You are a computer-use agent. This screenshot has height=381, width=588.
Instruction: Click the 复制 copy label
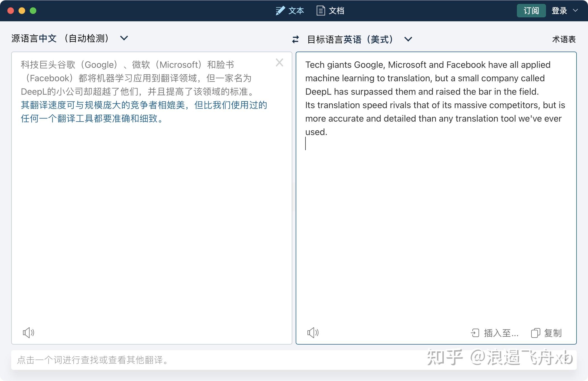[x=553, y=333]
